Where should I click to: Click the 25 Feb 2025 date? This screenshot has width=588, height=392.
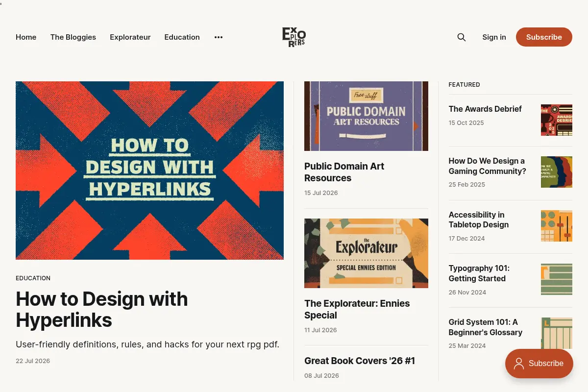coord(466,185)
